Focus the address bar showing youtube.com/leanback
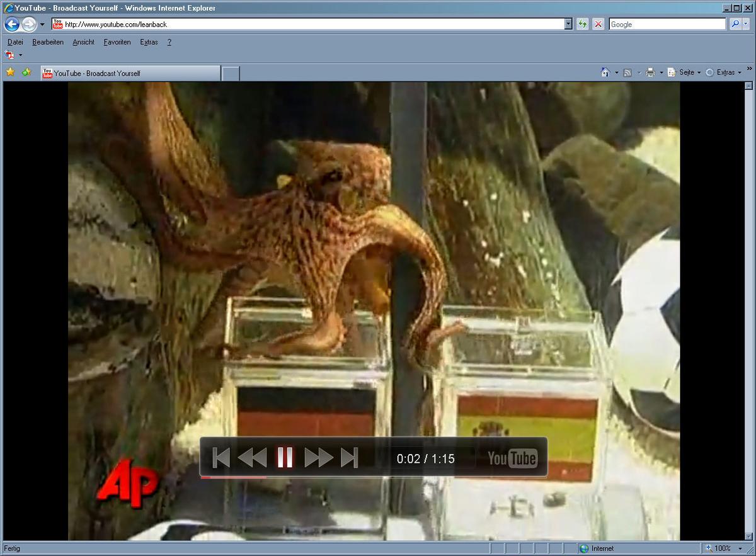 [312, 24]
